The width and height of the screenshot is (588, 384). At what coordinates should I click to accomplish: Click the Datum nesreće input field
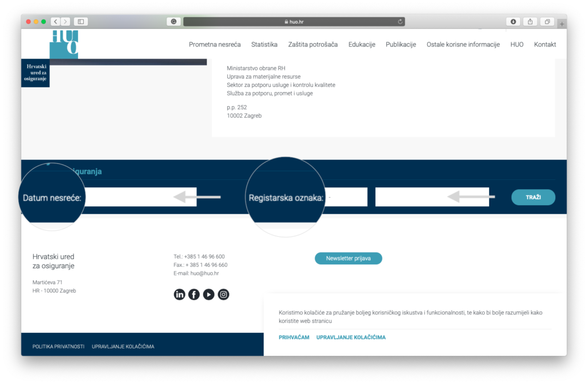[x=140, y=197]
